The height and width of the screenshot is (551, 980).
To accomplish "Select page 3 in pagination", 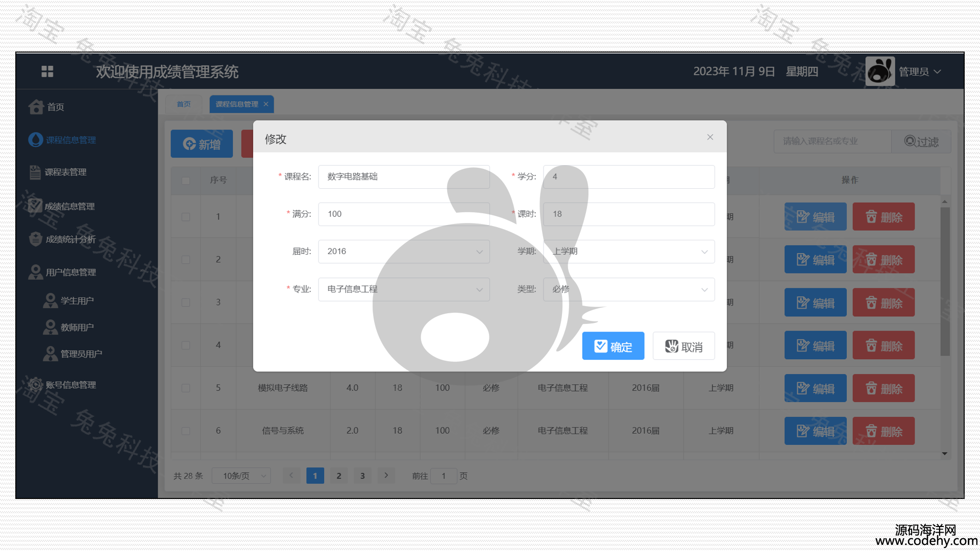I will pos(362,475).
